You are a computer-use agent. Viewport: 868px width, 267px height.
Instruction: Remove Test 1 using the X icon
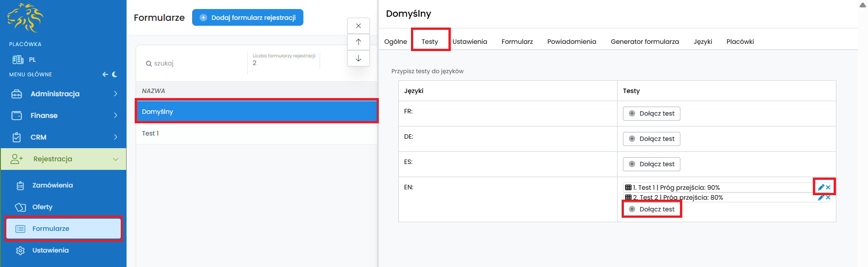[x=828, y=187]
